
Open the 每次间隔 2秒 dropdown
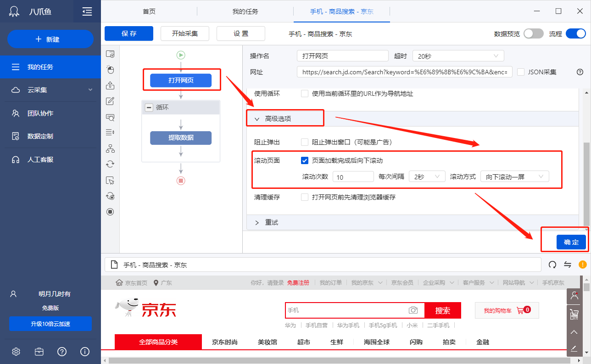tap(427, 176)
